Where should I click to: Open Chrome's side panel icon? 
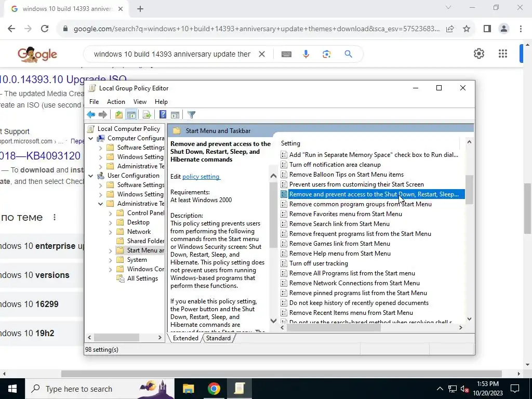click(x=487, y=29)
